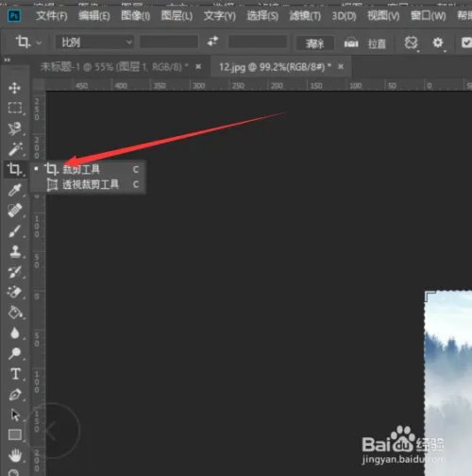Select the Healing Brush tool
This screenshot has height=476, width=472.
pos(14,211)
